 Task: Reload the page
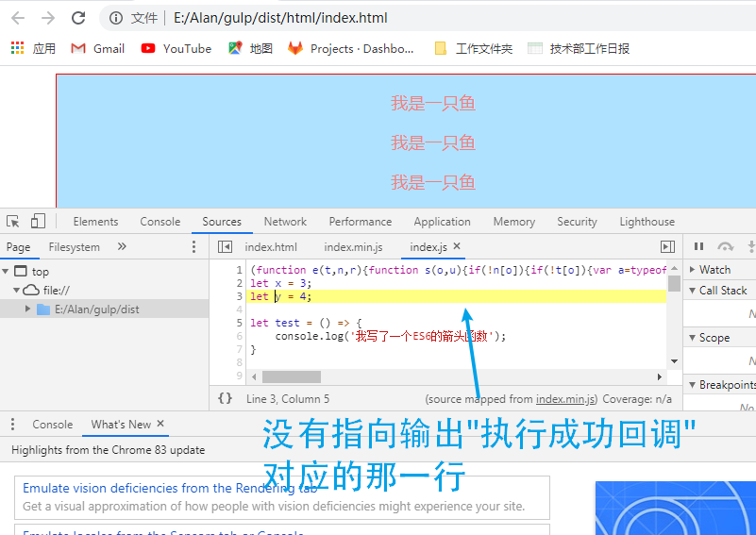78,18
